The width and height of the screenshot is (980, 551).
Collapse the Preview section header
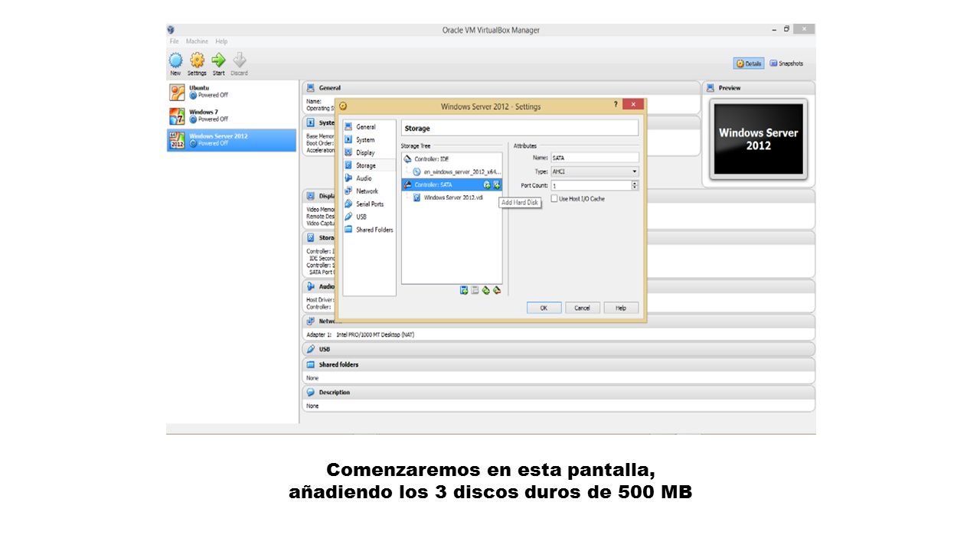759,88
